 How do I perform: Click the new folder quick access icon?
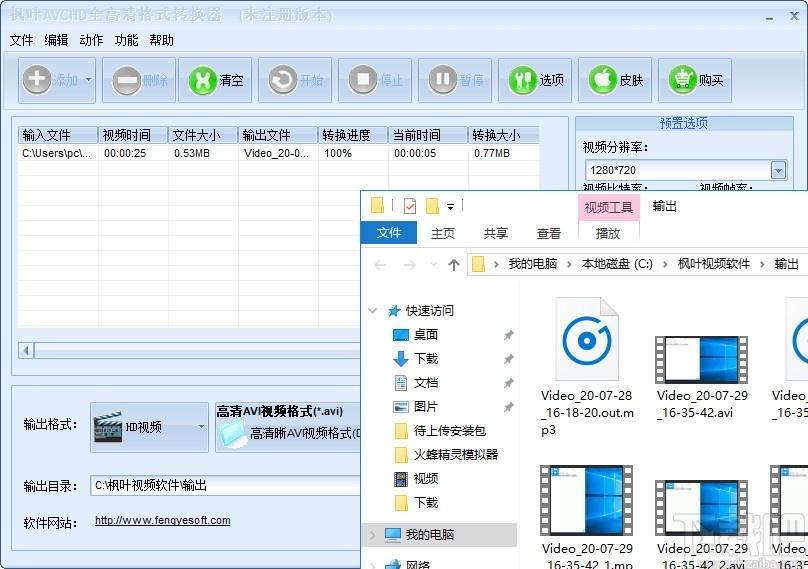(x=432, y=206)
